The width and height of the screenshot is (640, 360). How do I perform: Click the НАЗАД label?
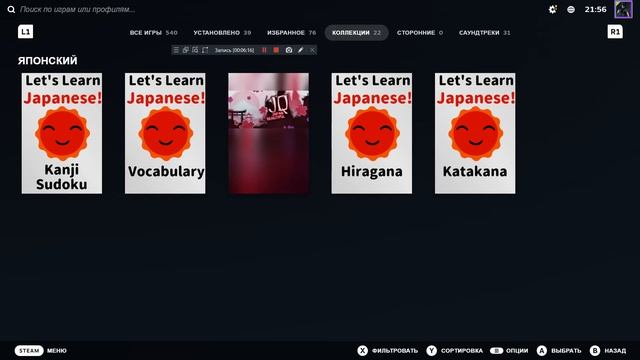pos(615,350)
